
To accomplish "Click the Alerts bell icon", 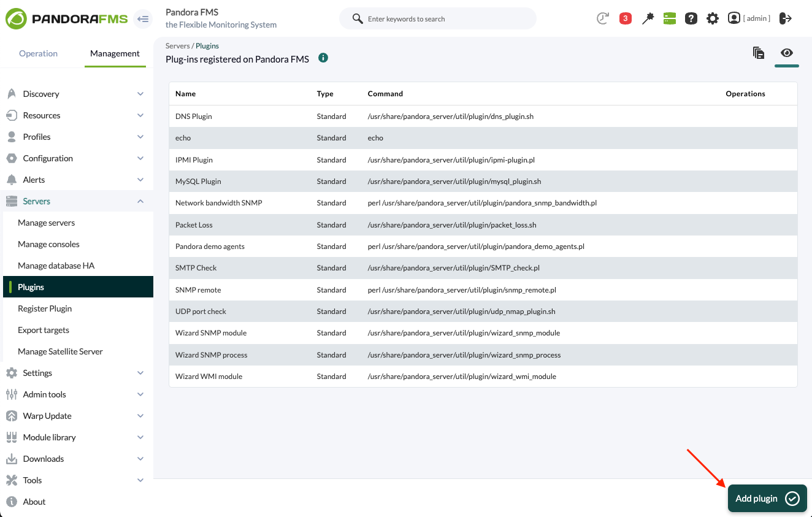I will 11,180.
